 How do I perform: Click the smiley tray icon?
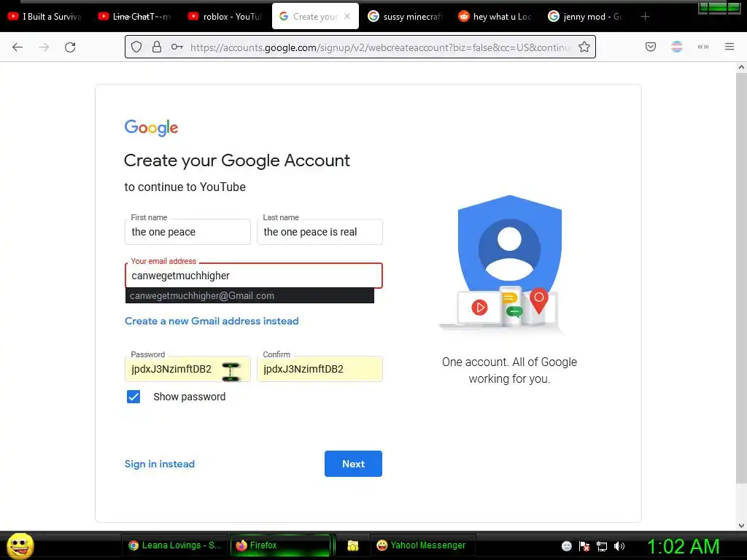pos(566,546)
